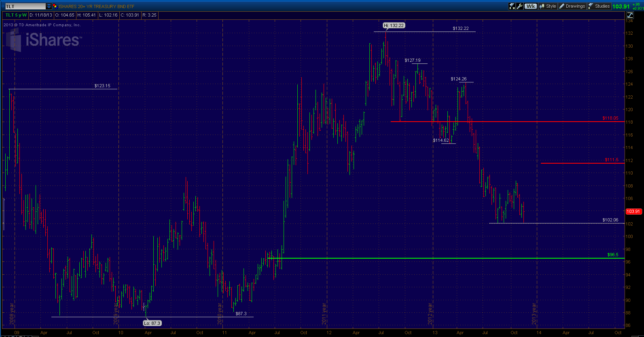Click the $102.06 price level label
The image size is (644, 337).
pyautogui.click(x=610, y=220)
